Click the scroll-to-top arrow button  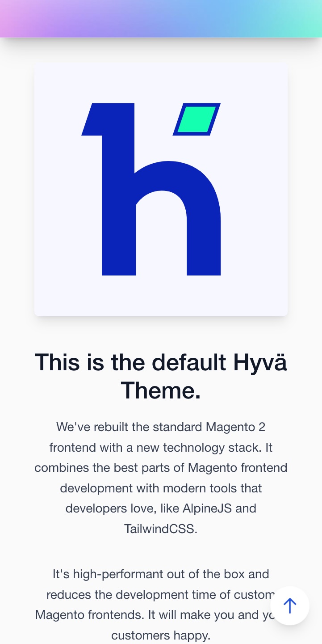coord(290,606)
